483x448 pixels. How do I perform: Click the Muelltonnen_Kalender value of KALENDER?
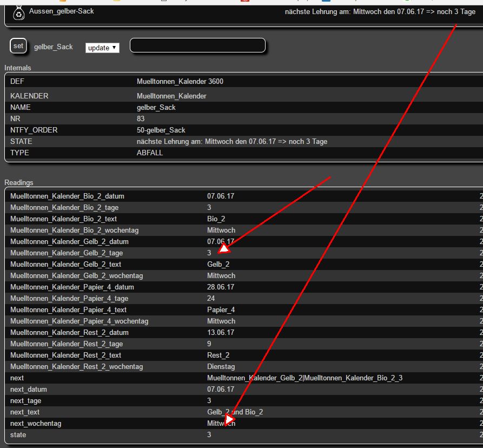tap(171, 96)
